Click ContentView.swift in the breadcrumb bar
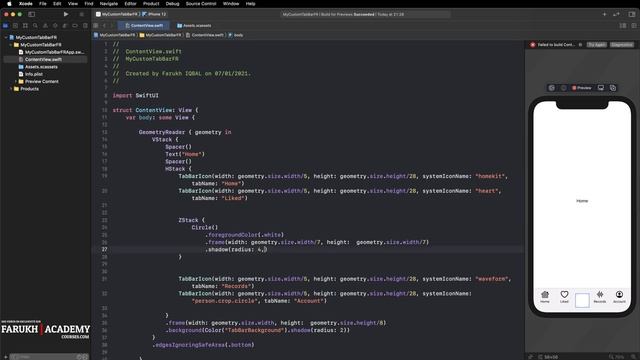The width and height of the screenshot is (640, 360). coord(205,35)
